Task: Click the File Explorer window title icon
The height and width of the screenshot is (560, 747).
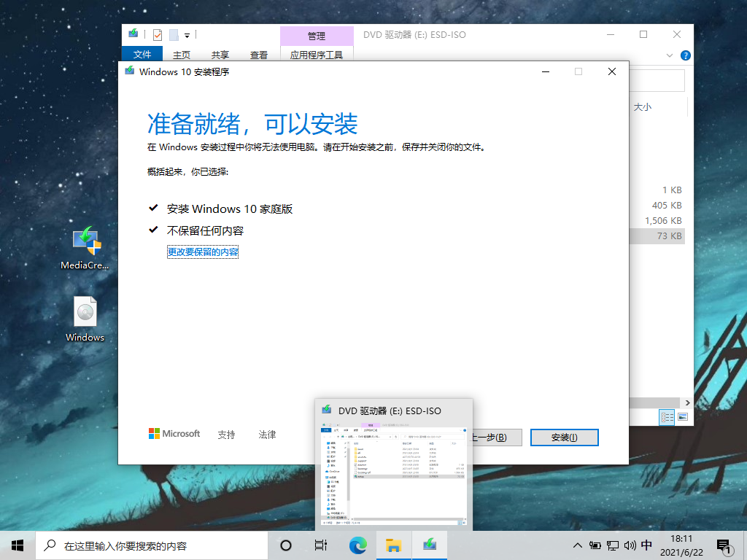Action: tap(133, 34)
